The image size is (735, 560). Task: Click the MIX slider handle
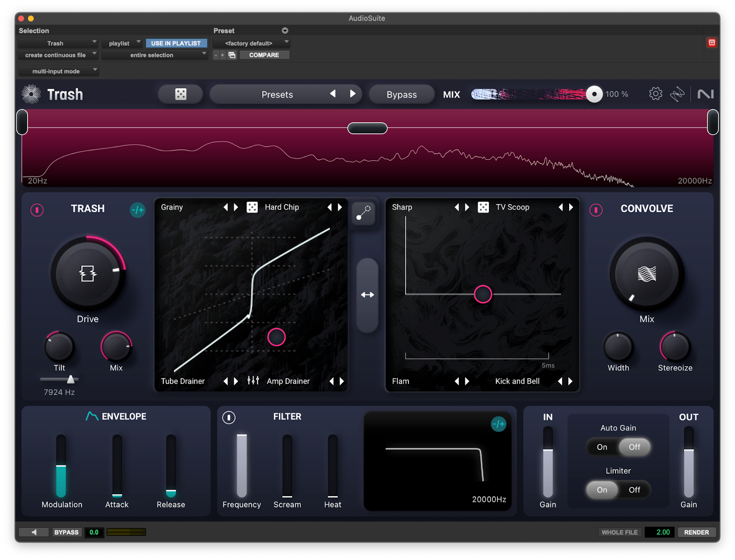594,94
